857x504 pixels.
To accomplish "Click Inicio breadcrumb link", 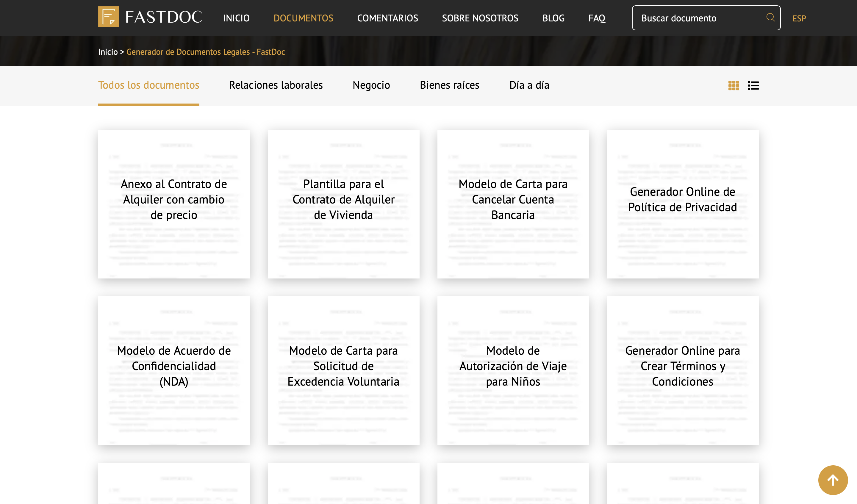I will [x=108, y=52].
